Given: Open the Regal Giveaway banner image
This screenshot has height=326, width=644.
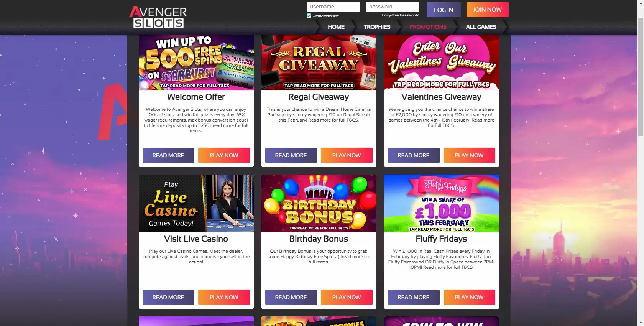Looking at the screenshot, I should point(319,62).
